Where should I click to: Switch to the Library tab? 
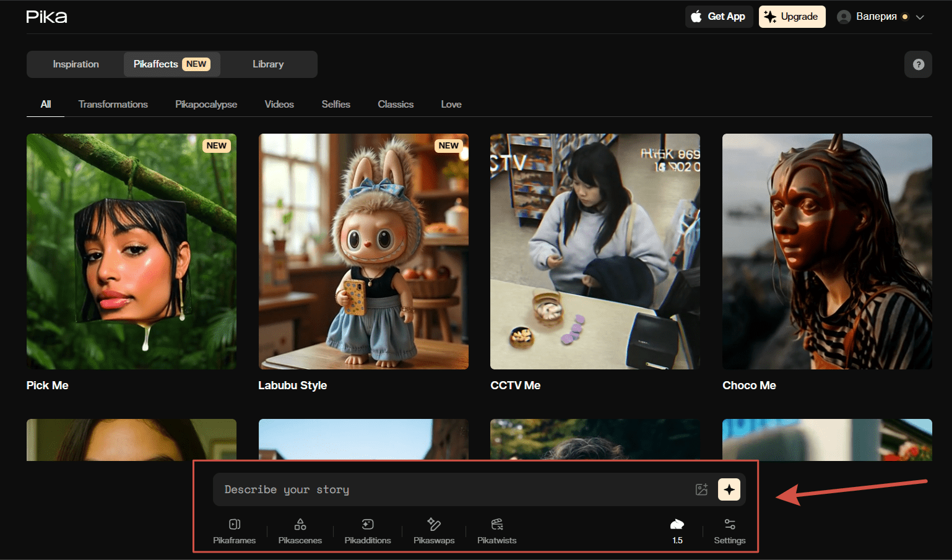pos(268,64)
